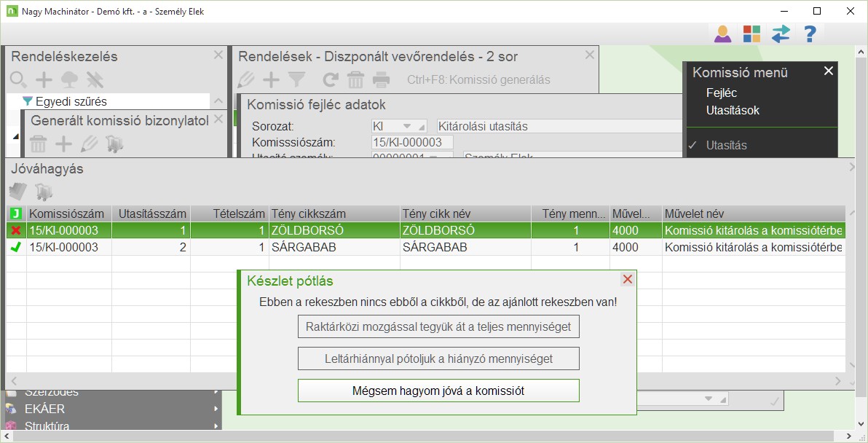Screen dimensions: 868x443
Task: Close the Generált komissió bizonylatok panel
Action: [218, 119]
